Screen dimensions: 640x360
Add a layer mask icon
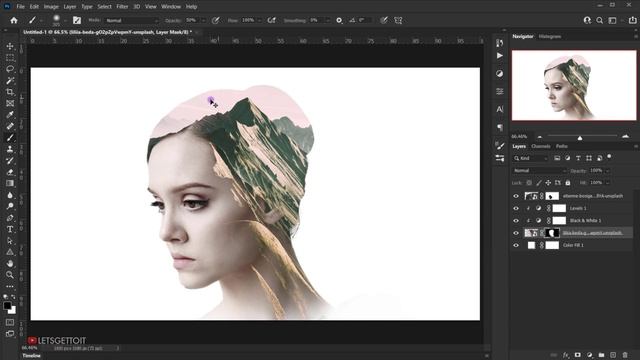[x=578, y=355]
